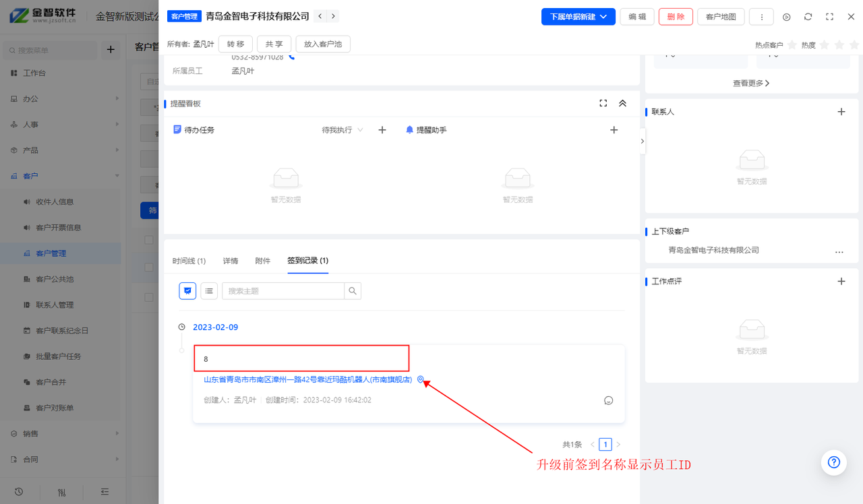Viewport: 863px width, 504px height.
Task: Open 客户公共池 in the sidebar
Action: tap(55, 279)
